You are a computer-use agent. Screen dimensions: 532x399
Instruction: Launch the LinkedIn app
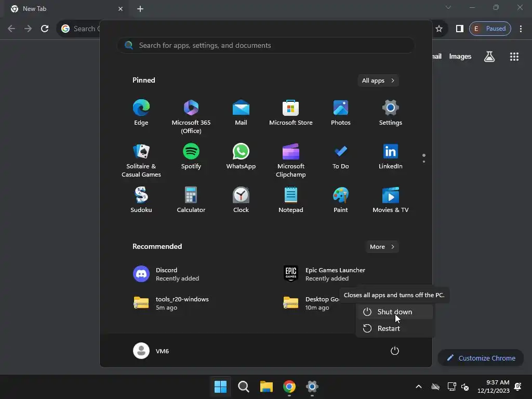tap(391, 156)
